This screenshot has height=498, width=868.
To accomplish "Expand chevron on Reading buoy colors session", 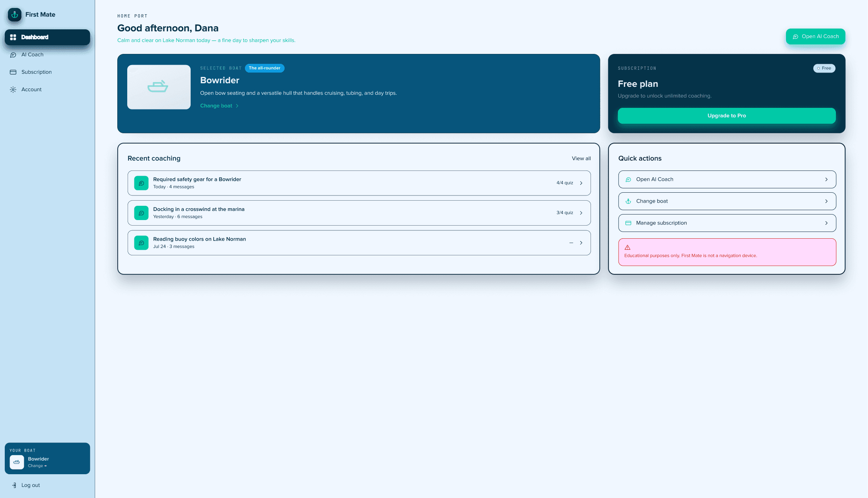I will (581, 243).
